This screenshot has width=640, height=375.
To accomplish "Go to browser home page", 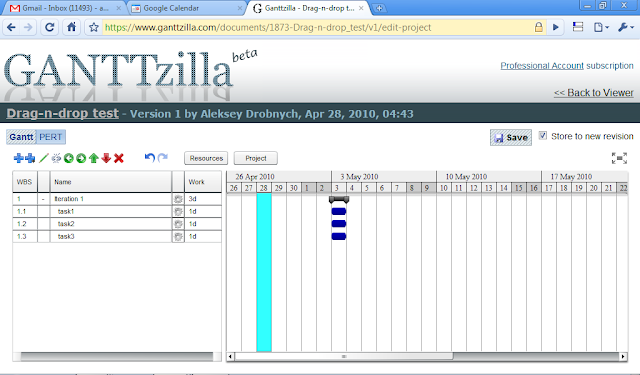I will [x=71, y=27].
